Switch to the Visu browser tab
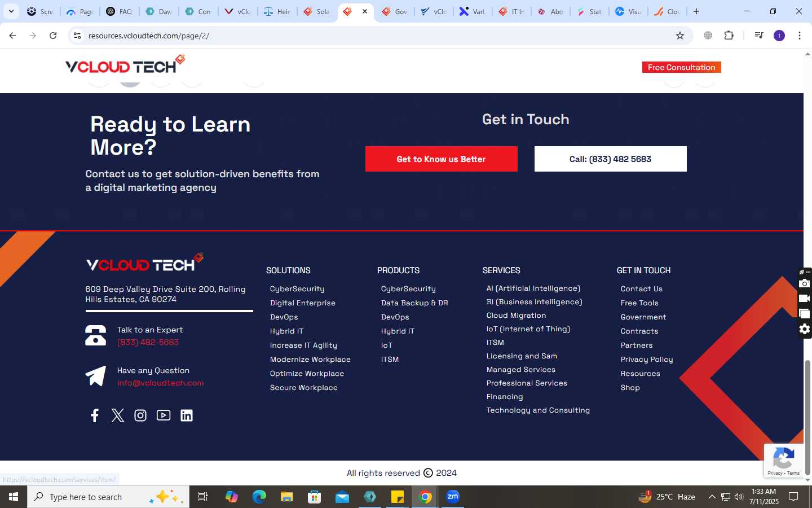Image resolution: width=812 pixels, height=508 pixels. click(x=629, y=11)
